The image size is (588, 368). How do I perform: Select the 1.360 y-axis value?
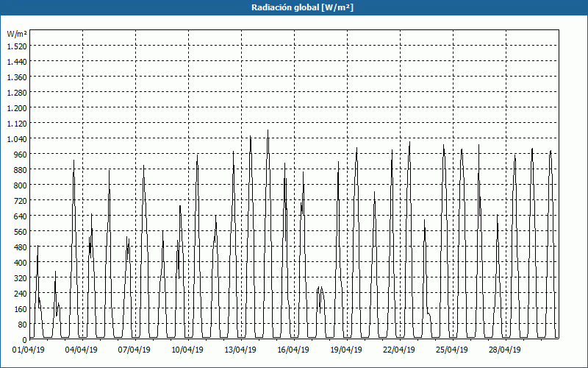17,77
